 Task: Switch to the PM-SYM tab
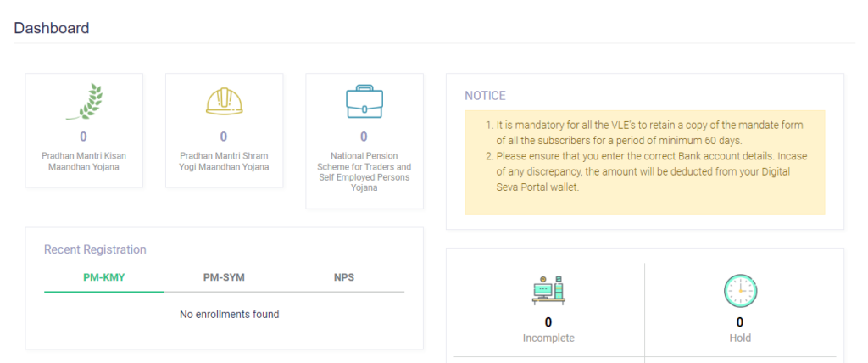(224, 277)
